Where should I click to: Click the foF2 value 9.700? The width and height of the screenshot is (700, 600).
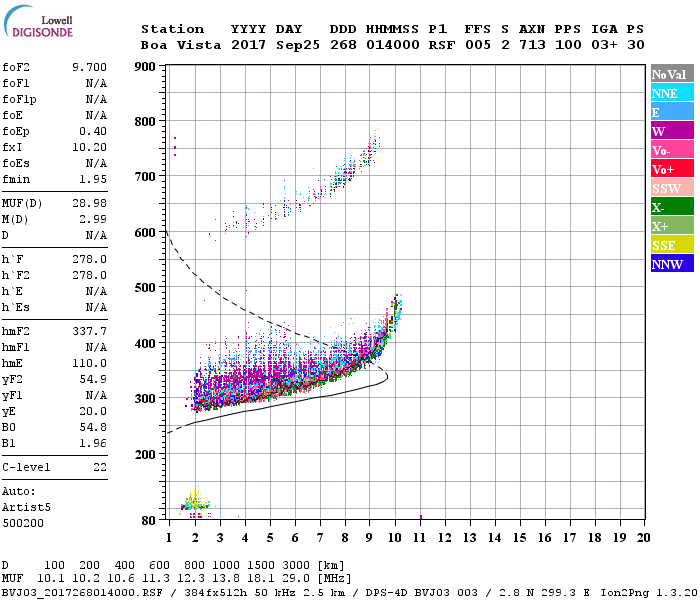pos(89,67)
